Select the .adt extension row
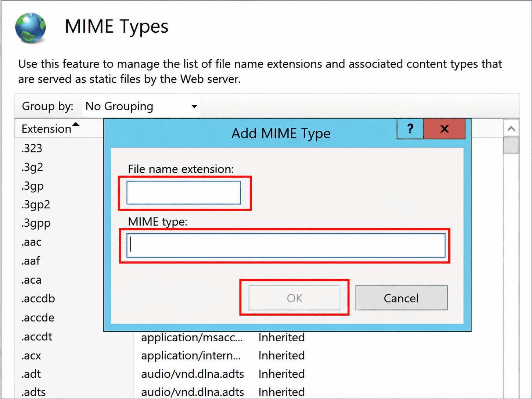This screenshot has width=532, height=399. pyautogui.click(x=31, y=374)
